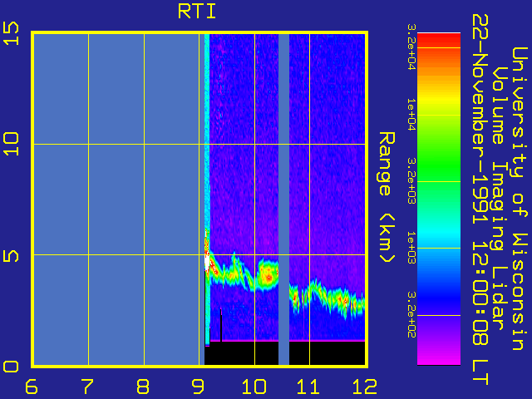Click the Range (km) axis label
532x399 pixels.
click(x=387, y=197)
